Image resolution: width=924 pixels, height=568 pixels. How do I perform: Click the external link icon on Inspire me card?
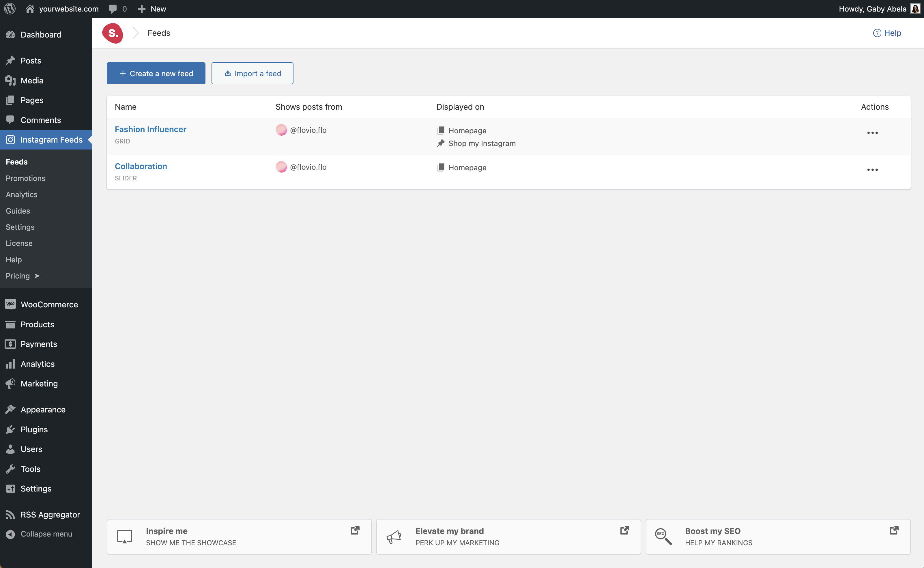[355, 530]
